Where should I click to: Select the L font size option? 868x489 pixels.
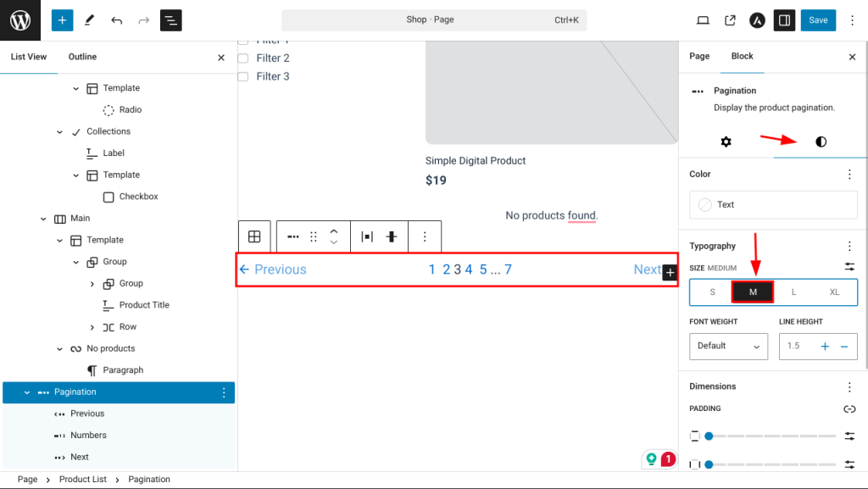(794, 292)
